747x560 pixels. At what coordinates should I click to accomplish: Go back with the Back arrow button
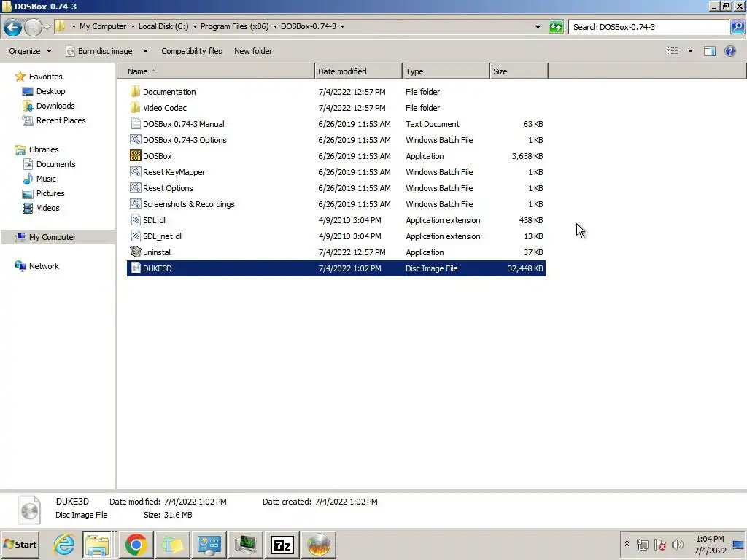coord(13,27)
